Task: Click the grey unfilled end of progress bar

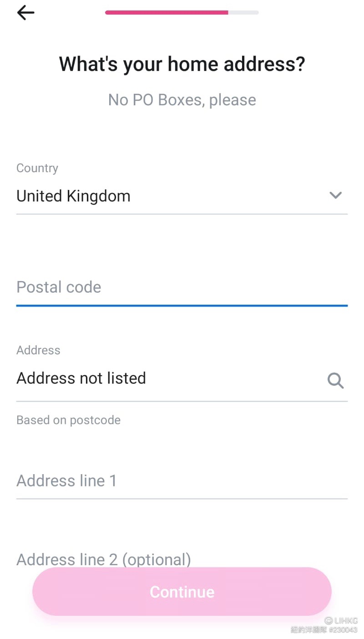Action: (243, 13)
